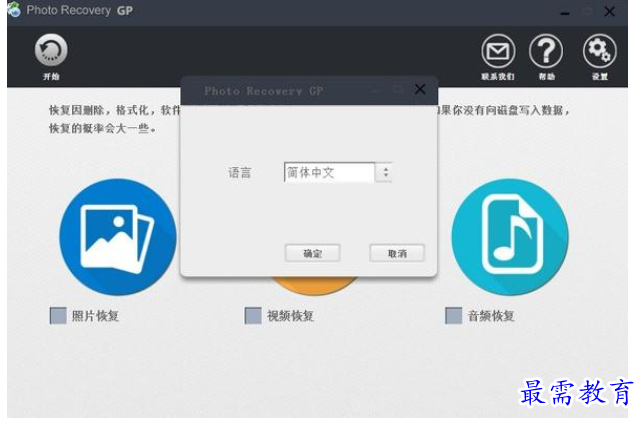Open the Help (帮助) question mark icon
Viewport: 642px width, 424px height.
(546, 51)
